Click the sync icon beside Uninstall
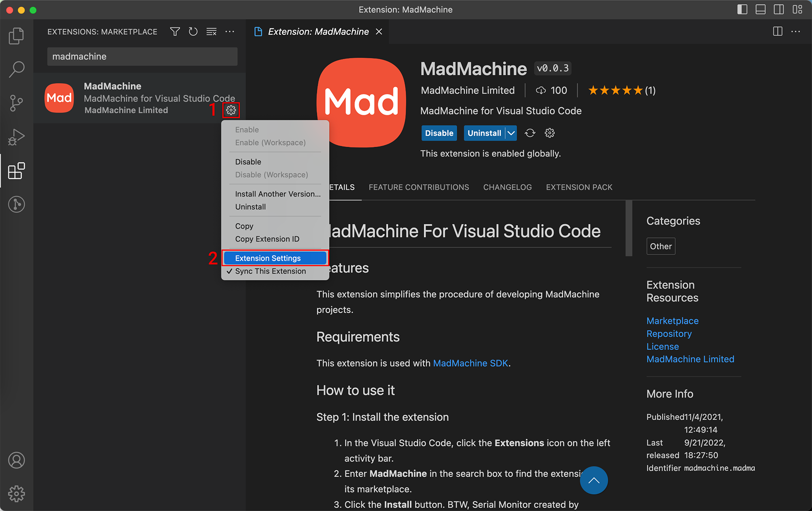This screenshot has width=812, height=511. coord(530,133)
